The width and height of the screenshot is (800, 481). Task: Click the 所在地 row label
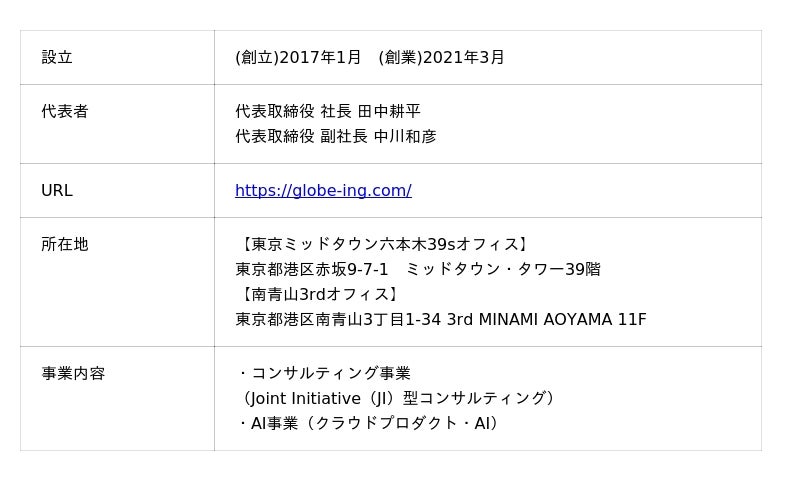pos(65,245)
